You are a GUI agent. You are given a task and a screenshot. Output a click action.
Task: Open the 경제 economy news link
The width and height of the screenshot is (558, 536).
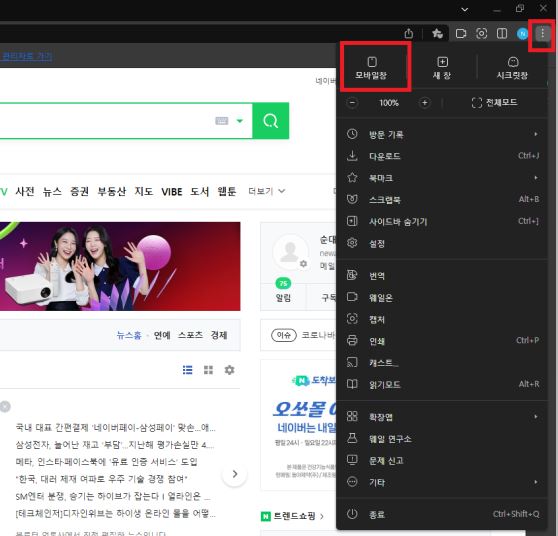click(x=219, y=335)
